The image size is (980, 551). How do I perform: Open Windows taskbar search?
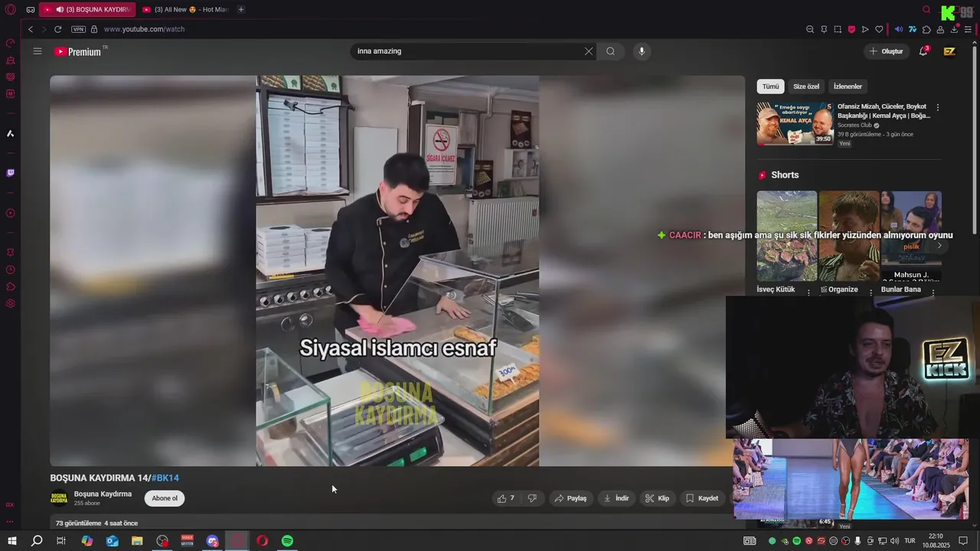point(37,541)
